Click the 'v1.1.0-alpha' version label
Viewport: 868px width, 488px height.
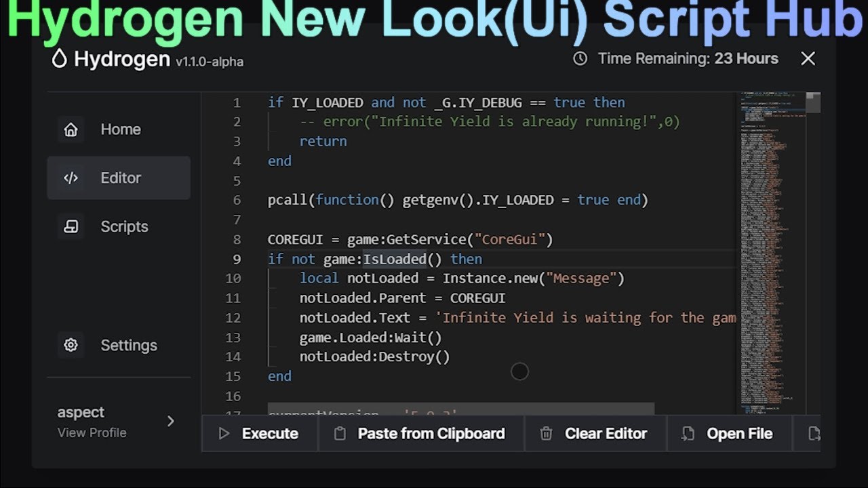point(210,62)
